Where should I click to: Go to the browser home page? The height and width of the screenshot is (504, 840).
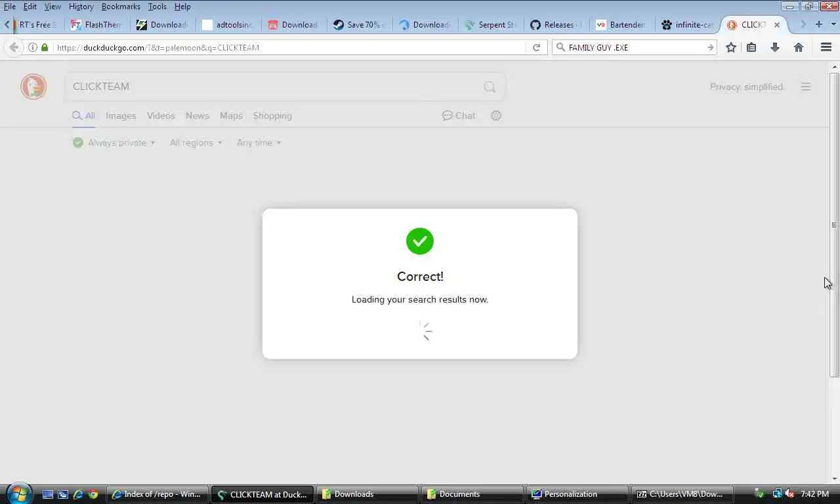[x=799, y=47]
